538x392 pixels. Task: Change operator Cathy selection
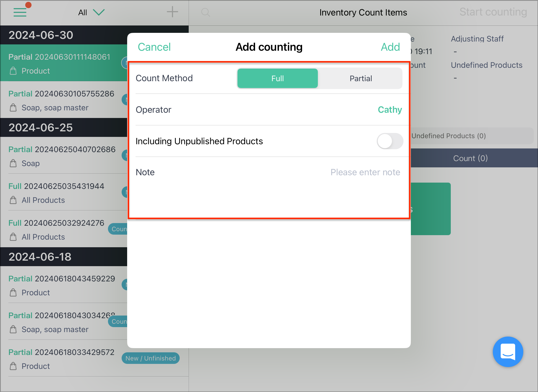tap(390, 110)
